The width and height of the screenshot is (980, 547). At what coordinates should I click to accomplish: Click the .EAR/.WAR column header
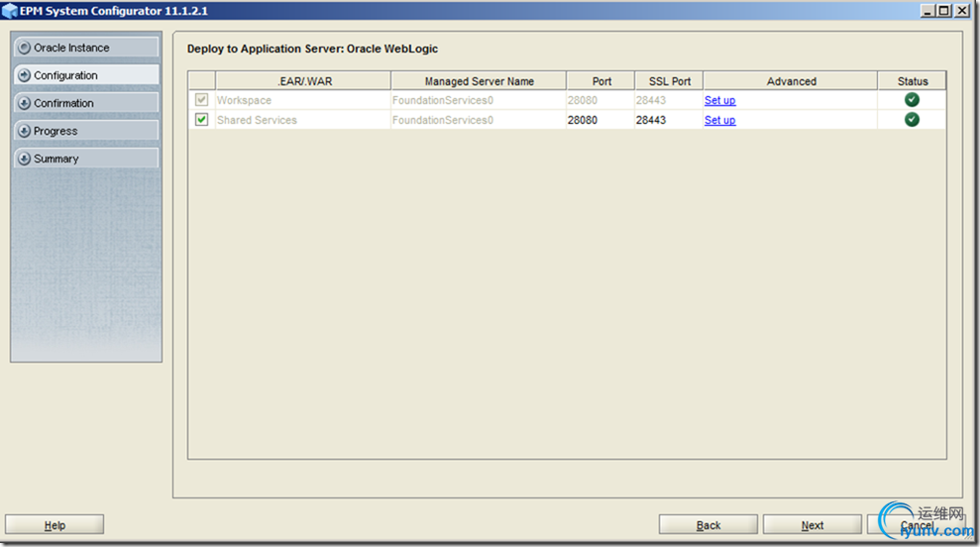(303, 81)
